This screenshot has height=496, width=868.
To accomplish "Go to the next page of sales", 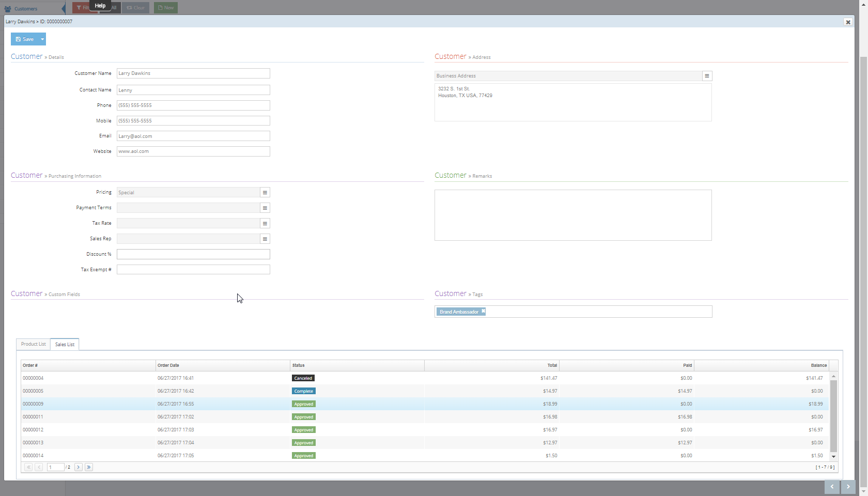I will 79,467.
